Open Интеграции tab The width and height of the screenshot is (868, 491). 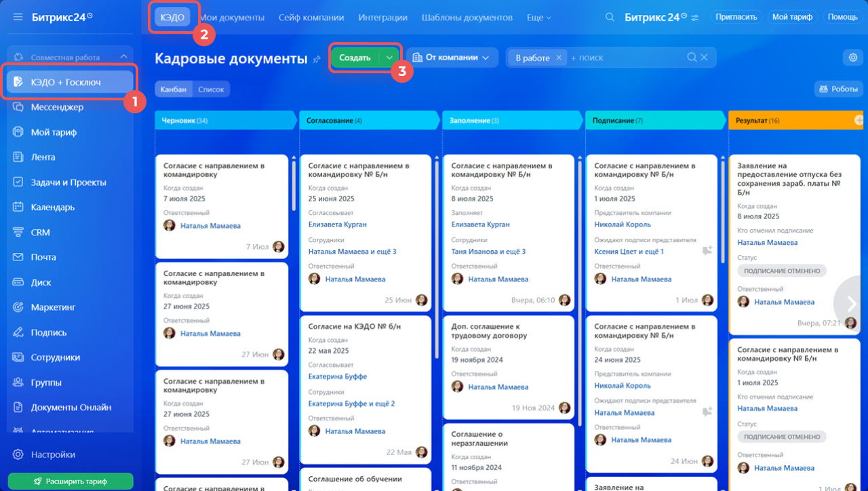pyautogui.click(x=383, y=18)
